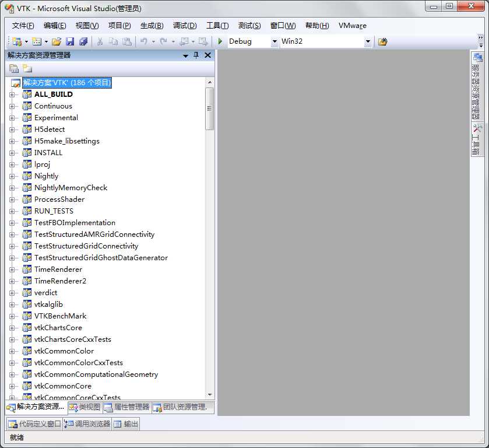Click the RUN_TESTS project icon
This screenshot has height=448, width=489.
pyautogui.click(x=27, y=211)
